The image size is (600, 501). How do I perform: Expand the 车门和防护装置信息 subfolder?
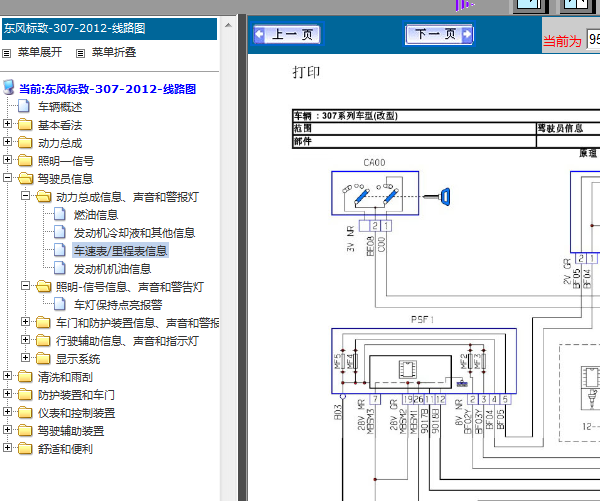point(25,321)
